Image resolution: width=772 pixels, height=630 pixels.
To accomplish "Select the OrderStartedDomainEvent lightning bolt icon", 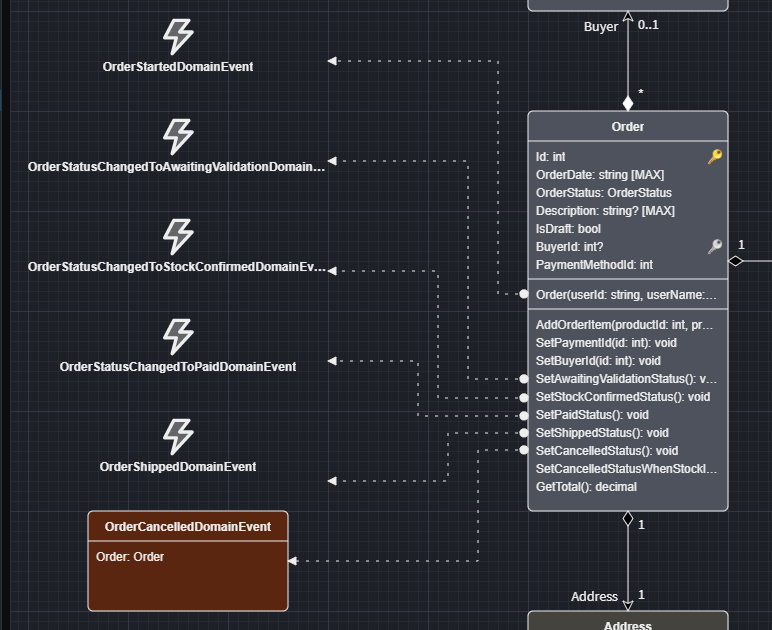I will [x=178, y=36].
